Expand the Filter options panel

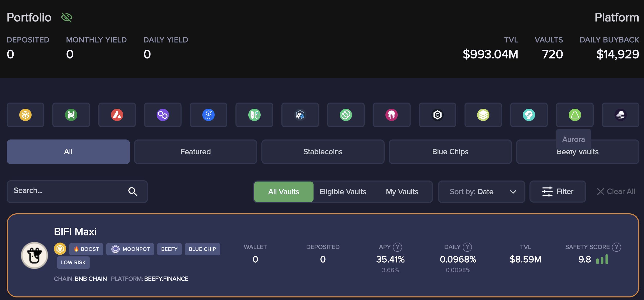point(557,192)
